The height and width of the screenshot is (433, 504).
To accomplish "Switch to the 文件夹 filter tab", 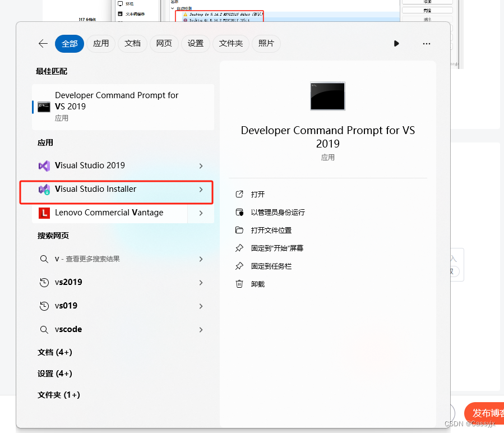I will coord(231,43).
